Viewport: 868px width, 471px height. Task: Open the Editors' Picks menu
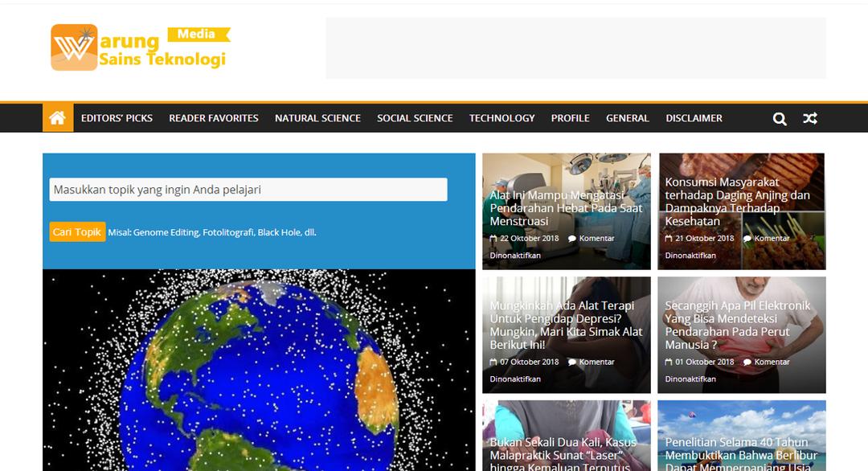click(117, 118)
